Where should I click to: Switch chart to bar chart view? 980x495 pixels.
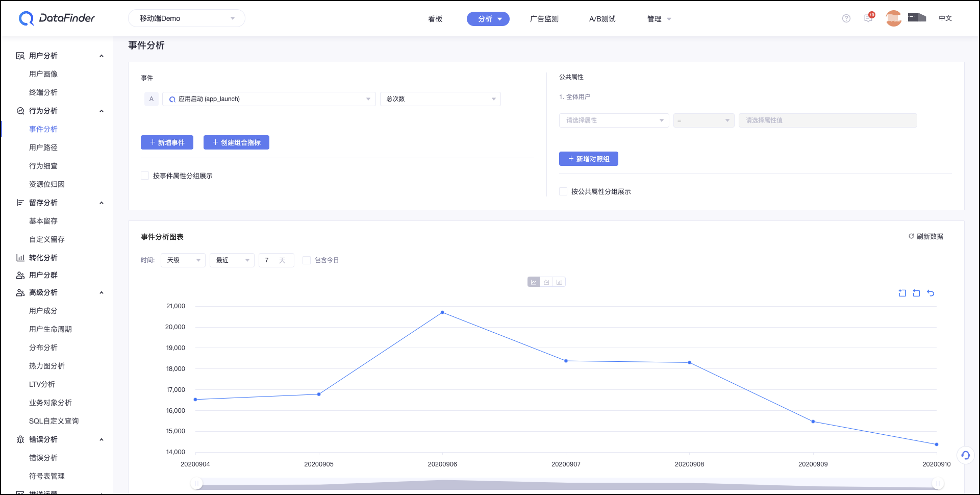tap(559, 282)
